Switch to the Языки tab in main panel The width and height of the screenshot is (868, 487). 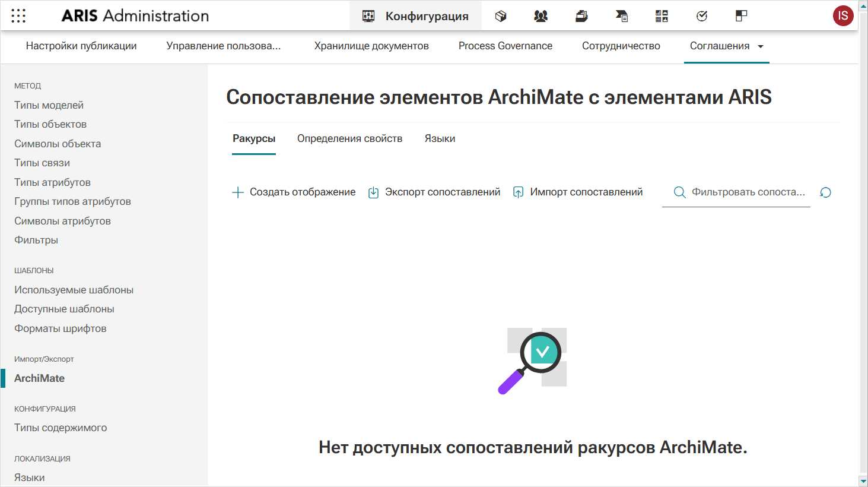[440, 139]
